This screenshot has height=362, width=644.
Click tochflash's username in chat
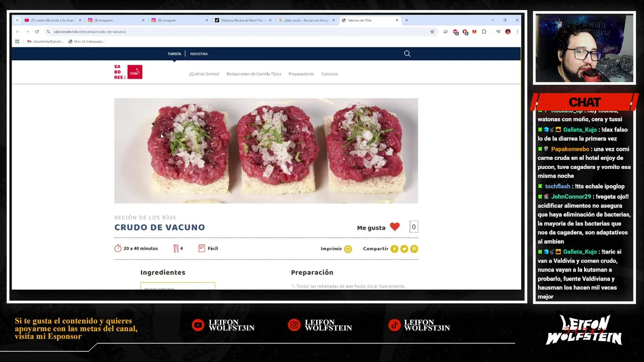click(557, 187)
